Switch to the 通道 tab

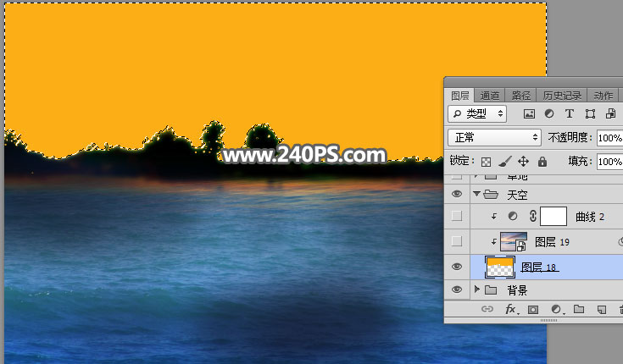(x=491, y=96)
